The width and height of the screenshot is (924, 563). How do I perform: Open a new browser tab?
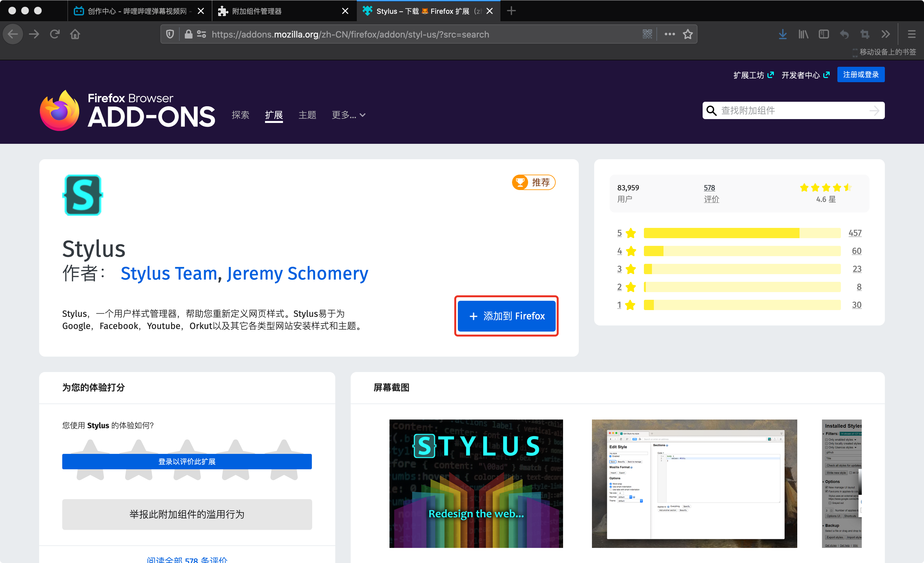coord(511,11)
